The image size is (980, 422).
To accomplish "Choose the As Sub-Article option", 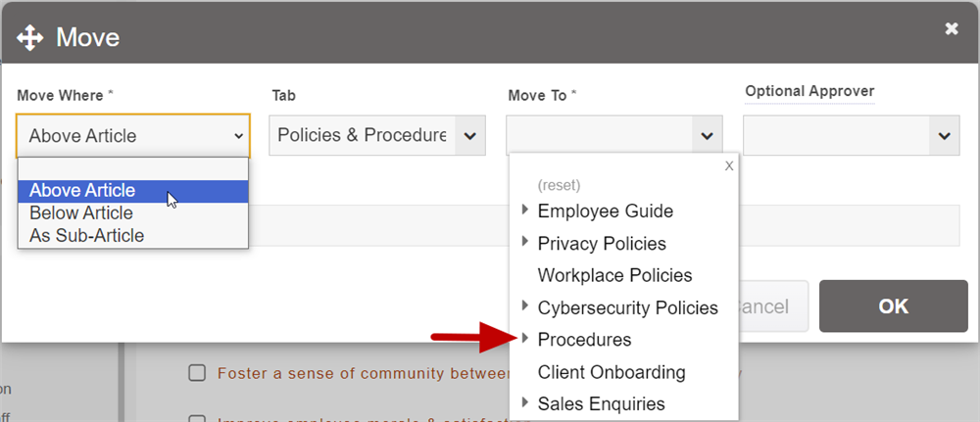I will (86, 235).
